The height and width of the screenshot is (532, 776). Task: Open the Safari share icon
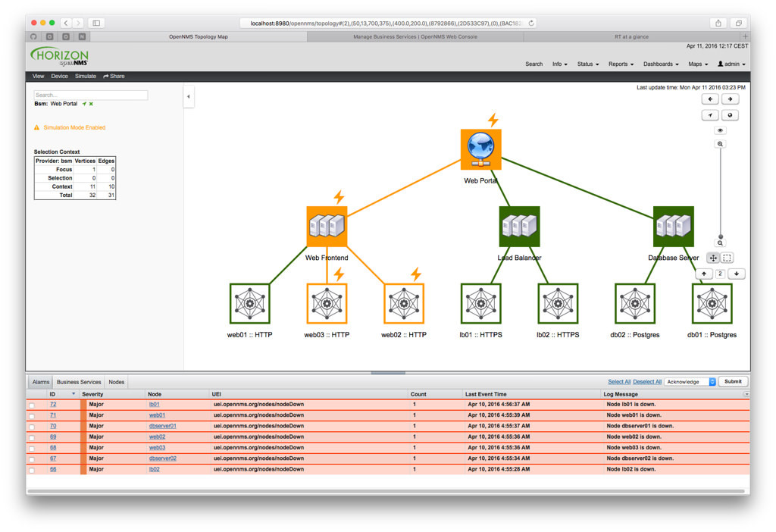[718, 23]
